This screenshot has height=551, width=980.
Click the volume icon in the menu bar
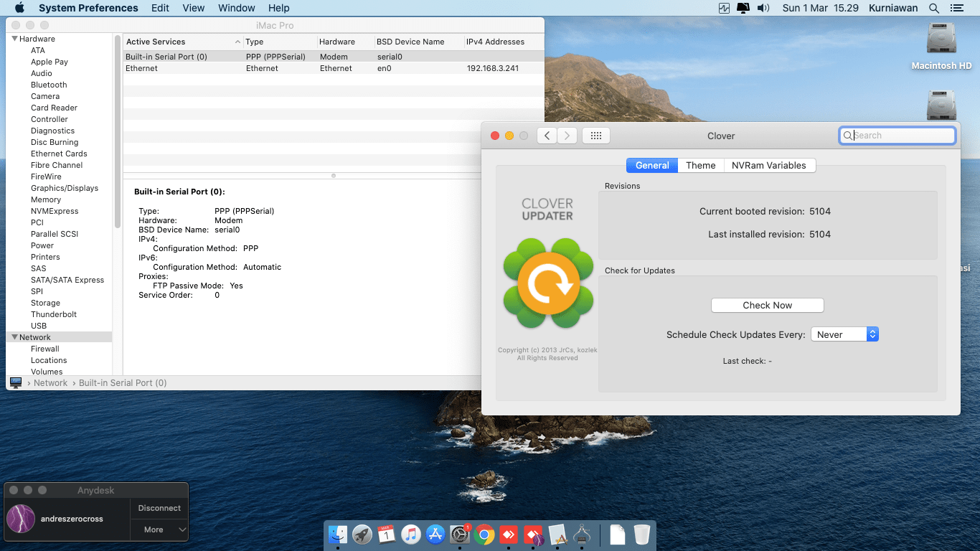click(x=763, y=8)
